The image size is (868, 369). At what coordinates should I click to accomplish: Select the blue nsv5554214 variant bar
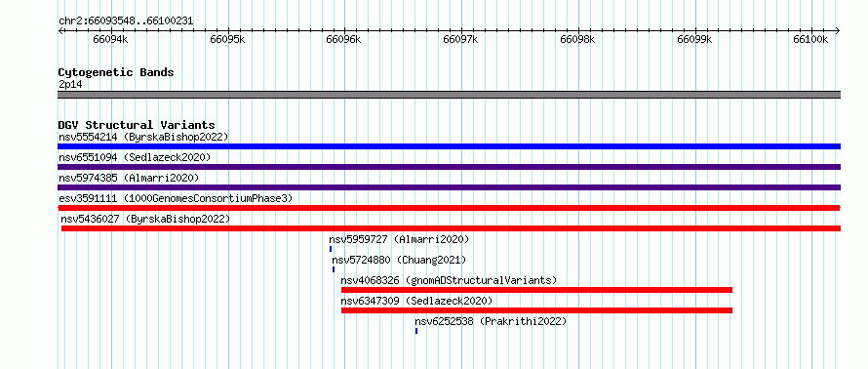click(449, 146)
